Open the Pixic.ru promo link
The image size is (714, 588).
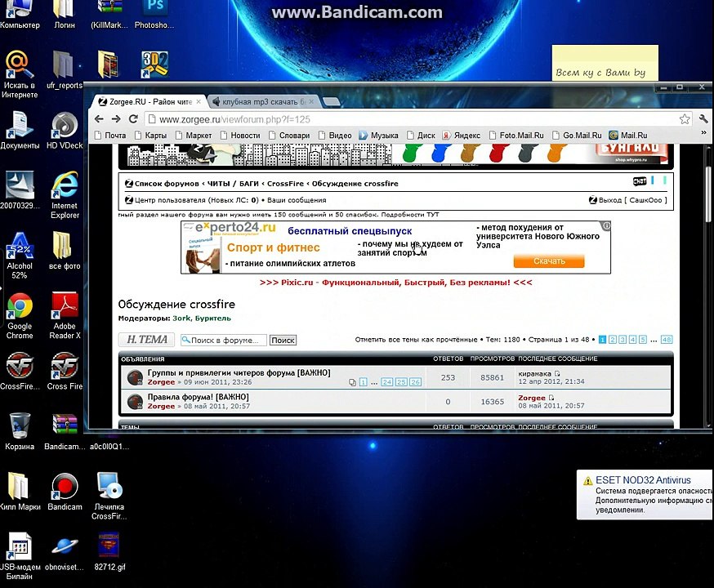[395, 283]
